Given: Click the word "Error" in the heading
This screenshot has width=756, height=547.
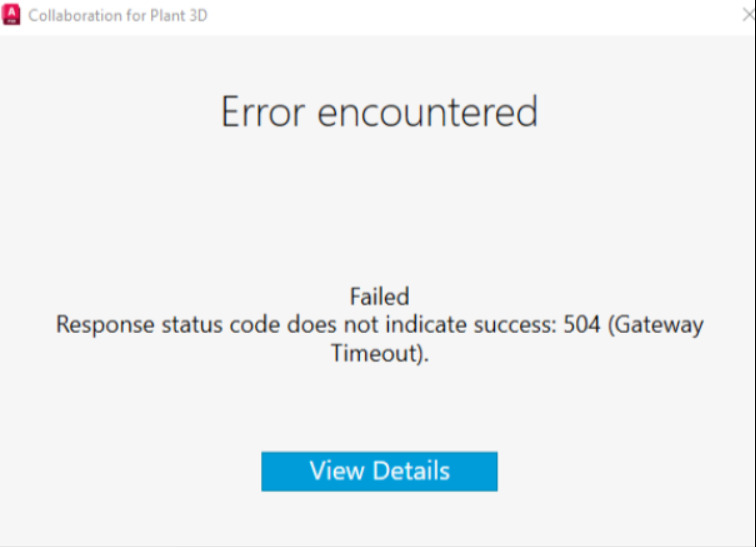Looking at the screenshot, I should coord(263,111).
